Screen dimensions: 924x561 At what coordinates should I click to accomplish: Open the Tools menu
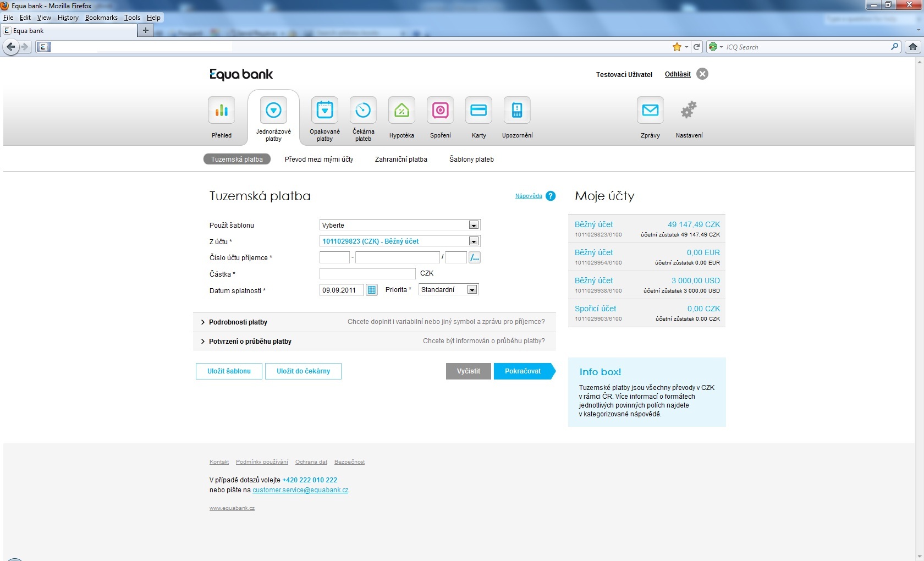(x=132, y=18)
